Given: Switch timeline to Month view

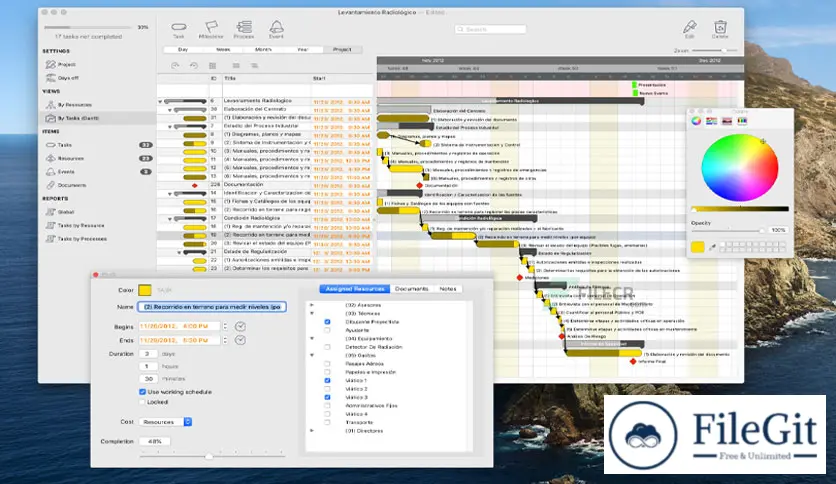Looking at the screenshot, I should [263, 50].
